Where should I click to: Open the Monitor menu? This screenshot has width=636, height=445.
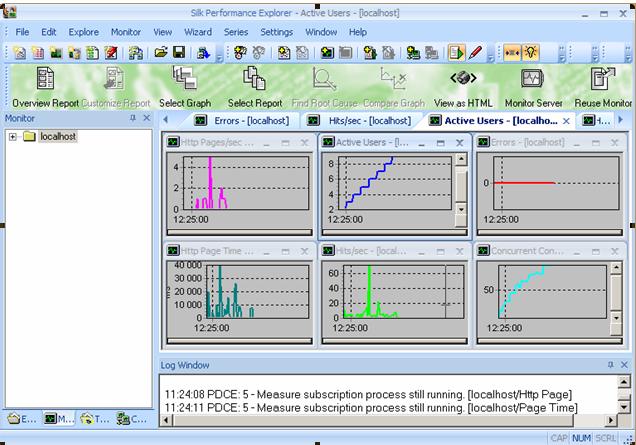tap(126, 32)
